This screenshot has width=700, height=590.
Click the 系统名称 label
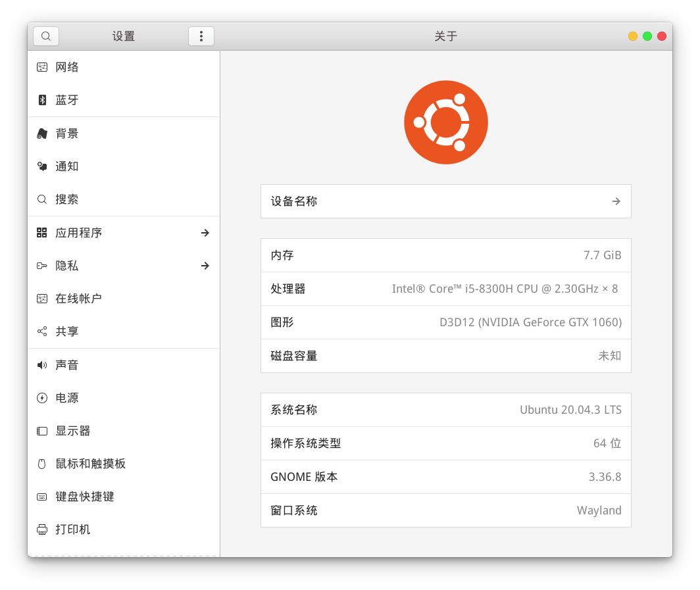[x=293, y=410]
